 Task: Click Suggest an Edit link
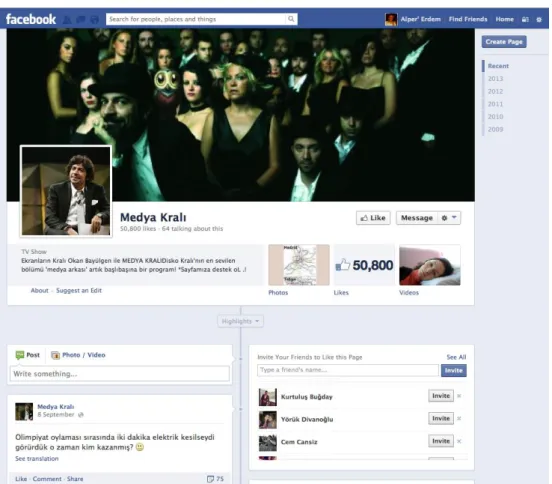tap(79, 290)
